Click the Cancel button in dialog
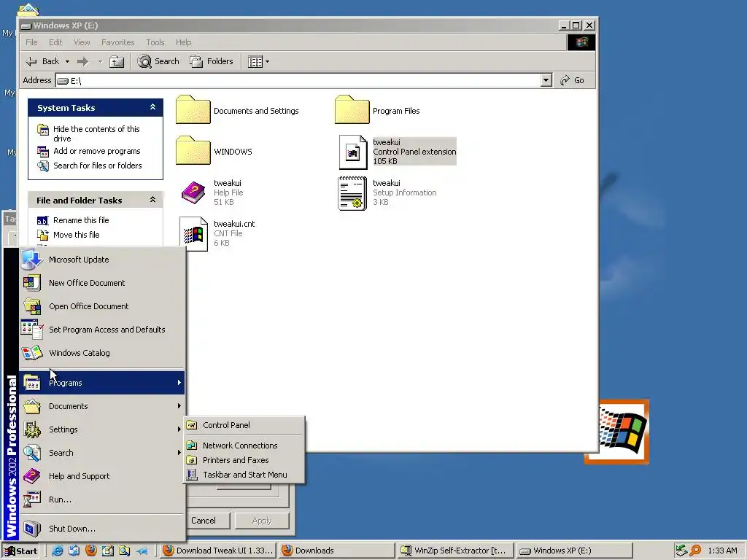This screenshot has height=560, width=747. [204, 521]
